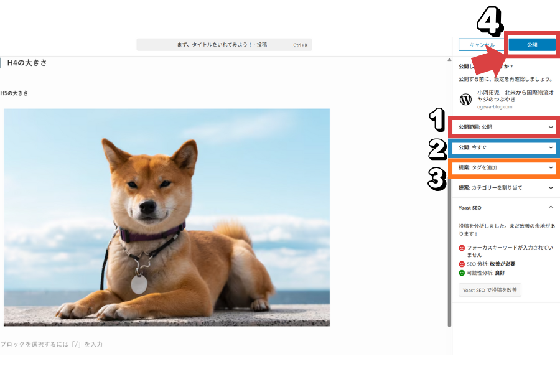Image resolution: width=560 pixels, height=392 pixels.
Task: Click the empty block placeholder paragraph
Action: [52, 344]
